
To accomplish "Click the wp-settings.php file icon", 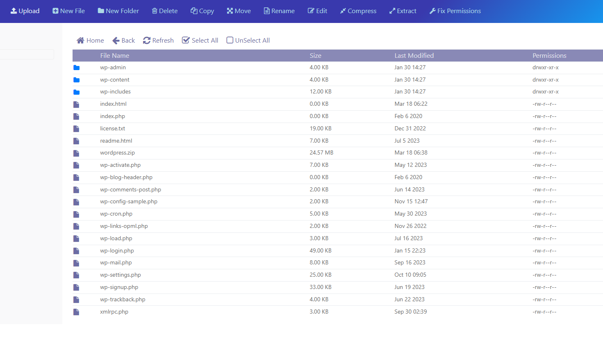I will pyautogui.click(x=76, y=275).
